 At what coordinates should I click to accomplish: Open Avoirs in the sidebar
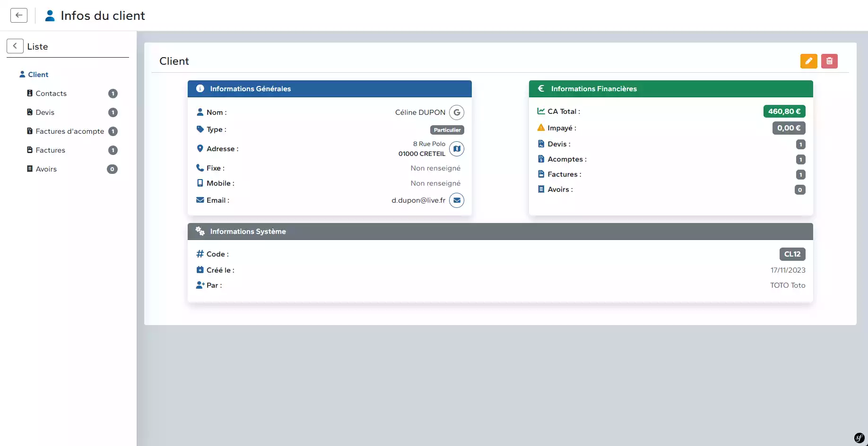pyautogui.click(x=46, y=169)
